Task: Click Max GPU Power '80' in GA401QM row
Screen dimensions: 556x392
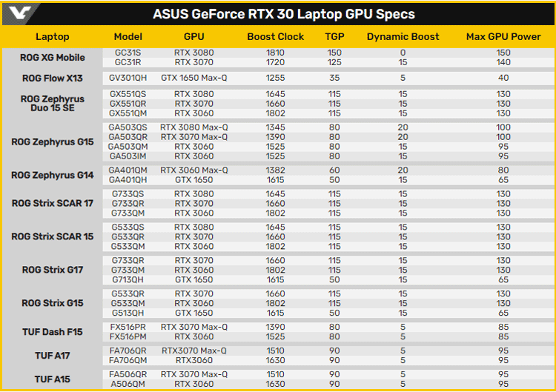Action: pos(503,170)
